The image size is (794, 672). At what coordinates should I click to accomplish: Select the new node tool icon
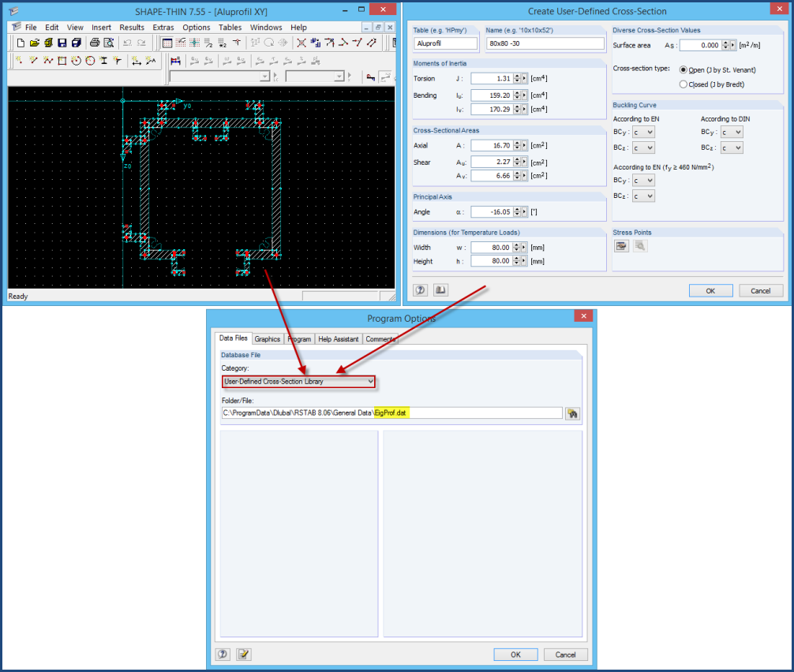(x=19, y=61)
